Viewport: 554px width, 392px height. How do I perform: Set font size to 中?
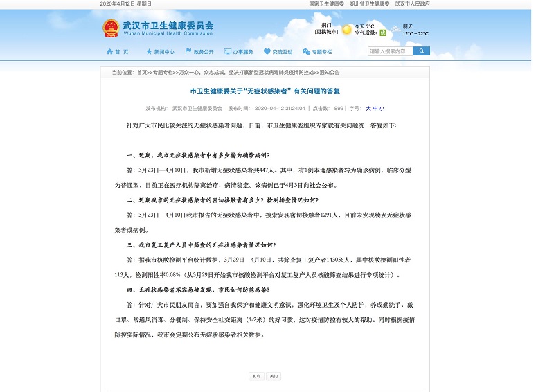pos(375,109)
